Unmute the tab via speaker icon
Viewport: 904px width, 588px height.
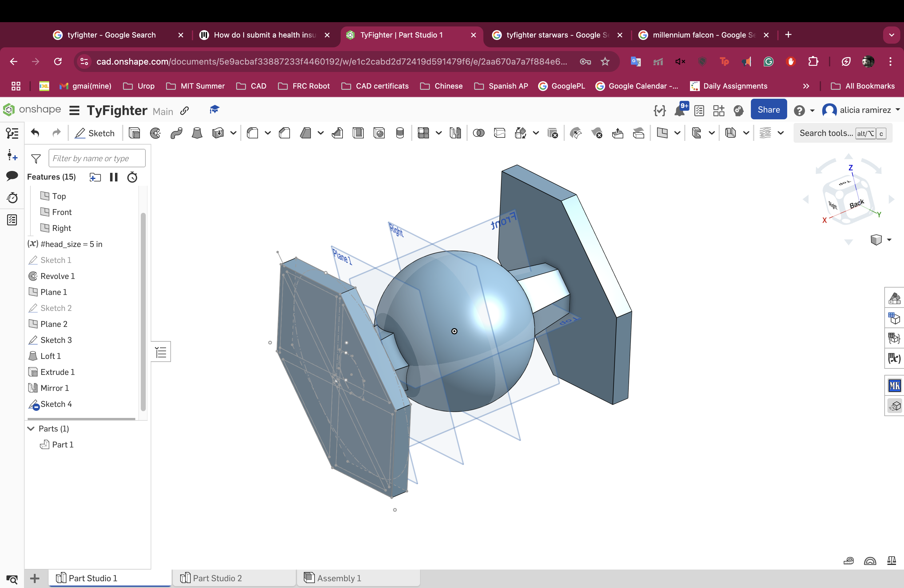point(680,62)
